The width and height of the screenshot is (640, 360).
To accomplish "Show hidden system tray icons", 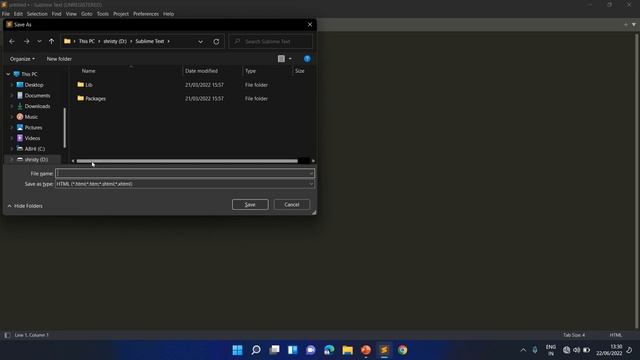I will [523, 350].
